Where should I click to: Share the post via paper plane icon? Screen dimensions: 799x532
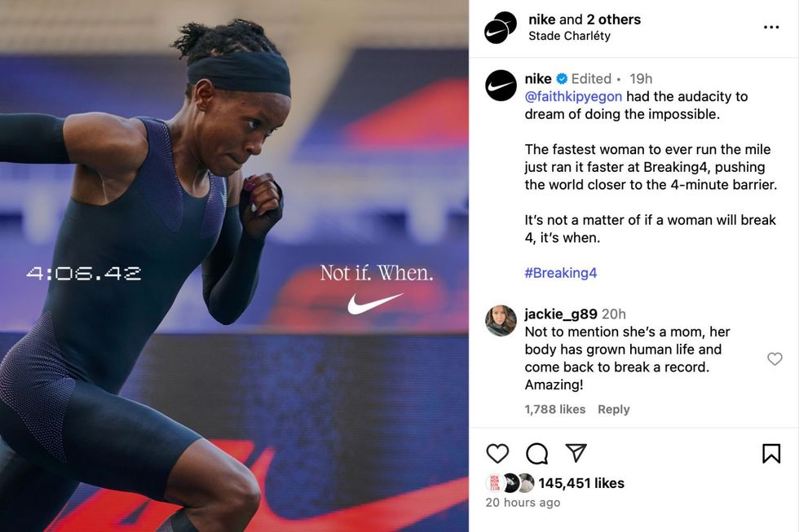point(576,453)
